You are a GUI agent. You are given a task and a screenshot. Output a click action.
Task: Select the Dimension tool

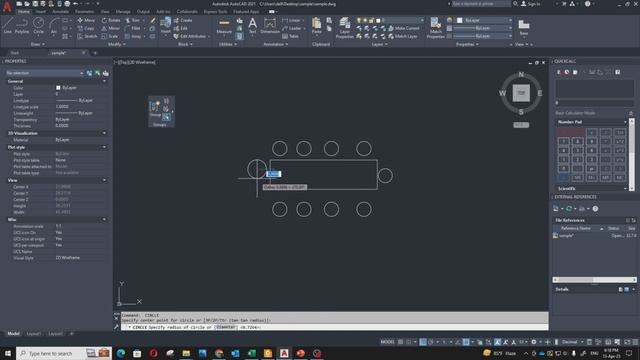270,25
